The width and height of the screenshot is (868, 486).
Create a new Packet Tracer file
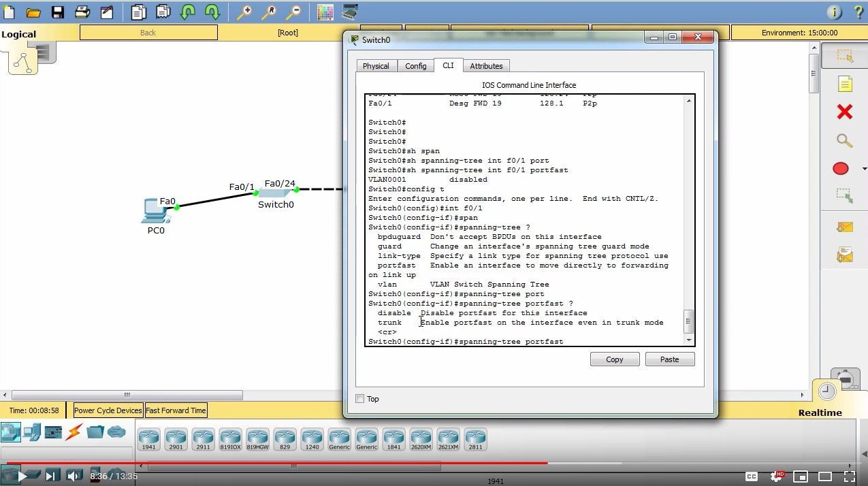(9, 12)
